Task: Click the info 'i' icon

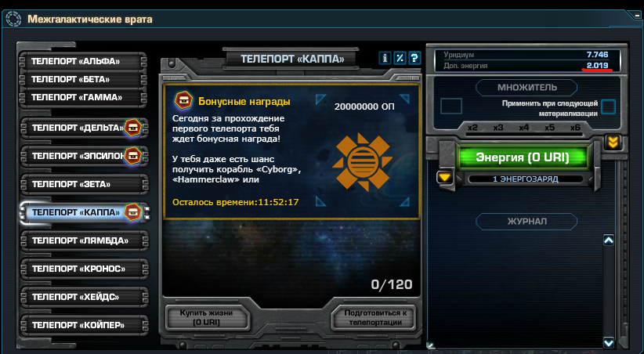Action: coord(385,58)
